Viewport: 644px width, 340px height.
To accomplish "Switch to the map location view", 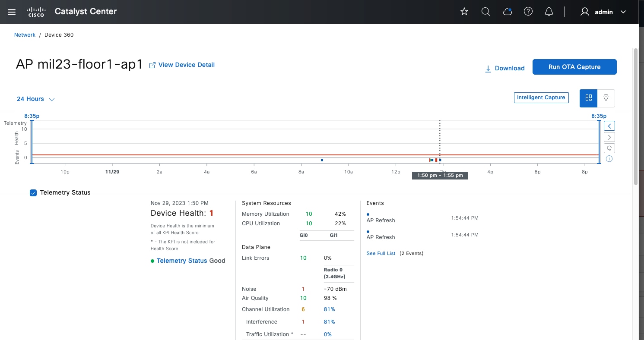I will pyautogui.click(x=606, y=98).
